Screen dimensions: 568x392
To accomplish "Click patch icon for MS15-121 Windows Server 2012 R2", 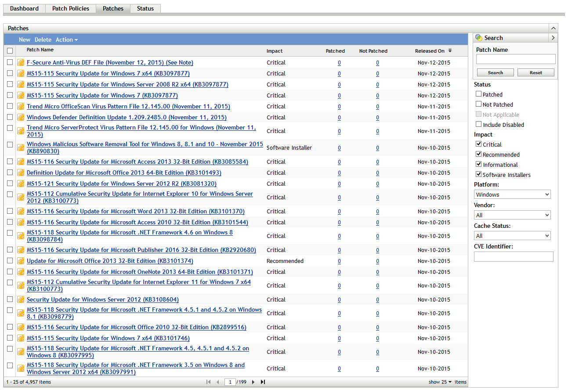I will coord(21,184).
